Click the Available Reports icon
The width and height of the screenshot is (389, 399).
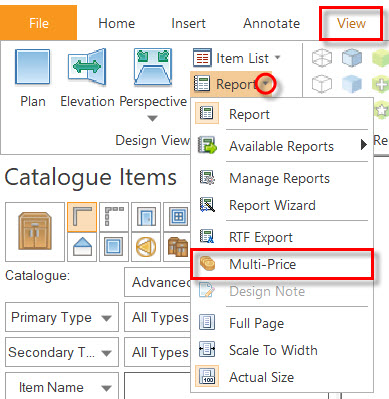(x=207, y=145)
